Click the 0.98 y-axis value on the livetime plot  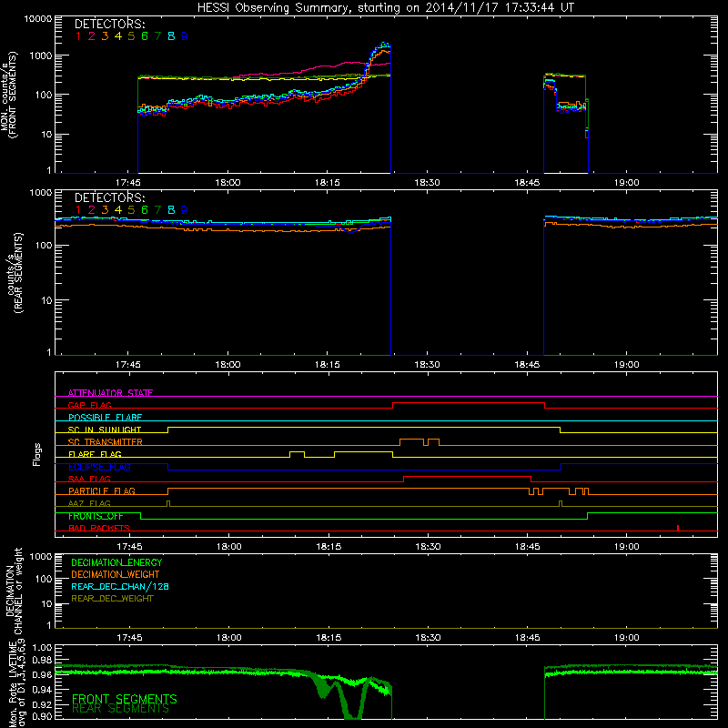click(x=42, y=661)
